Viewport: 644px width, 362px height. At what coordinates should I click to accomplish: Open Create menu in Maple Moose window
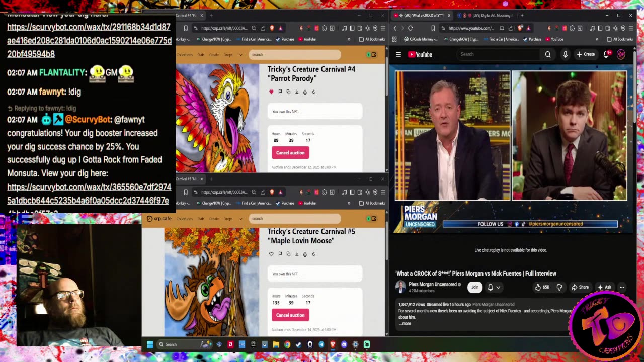pyautogui.click(x=214, y=219)
